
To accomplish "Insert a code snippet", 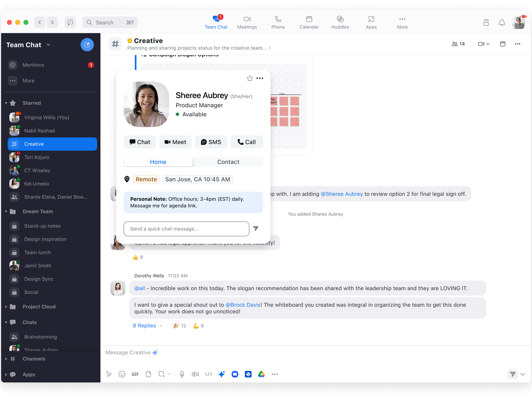I will click(208, 374).
